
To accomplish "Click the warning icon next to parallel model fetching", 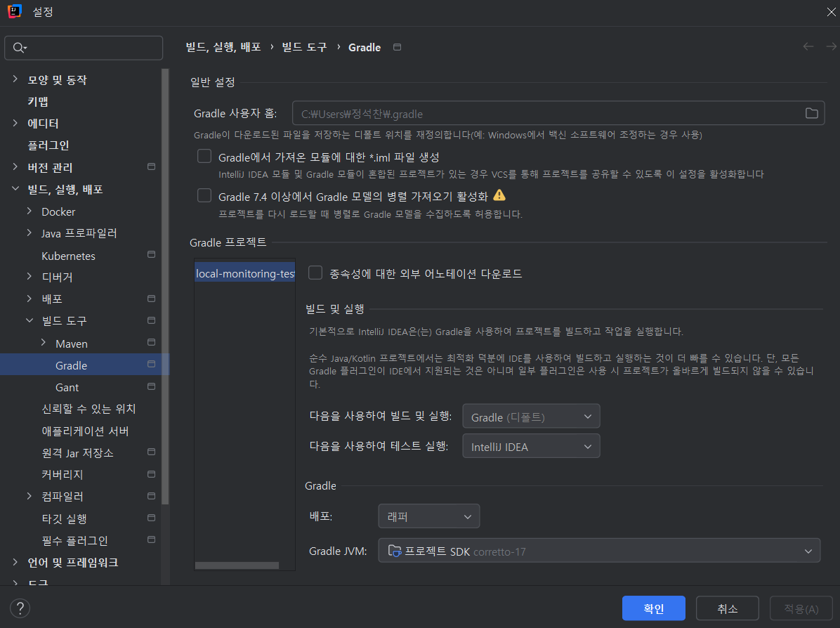I will coord(499,195).
